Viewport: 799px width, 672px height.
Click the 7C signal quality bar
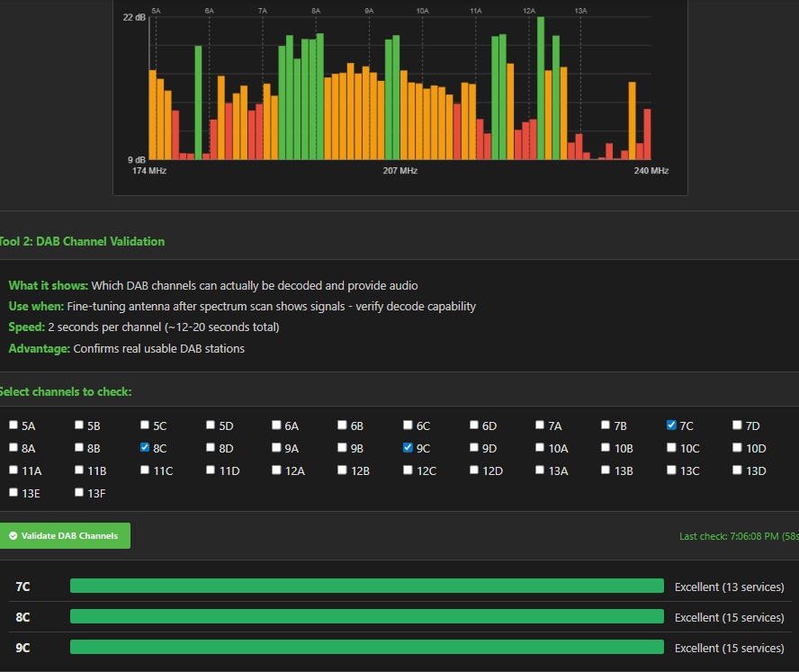coord(366,587)
